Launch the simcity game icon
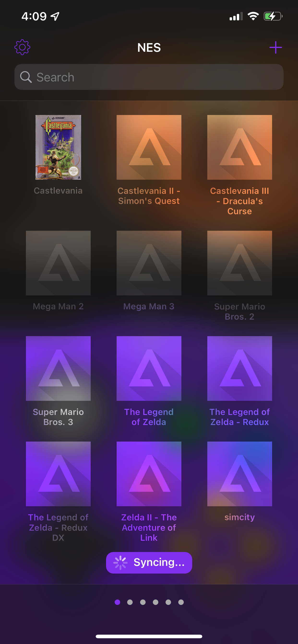 coord(239,474)
